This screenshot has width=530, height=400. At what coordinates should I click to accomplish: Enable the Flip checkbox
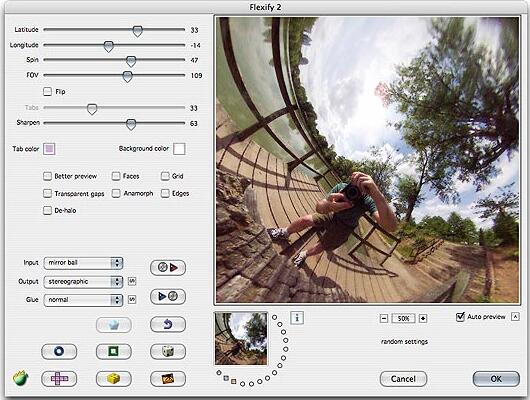tap(48, 92)
